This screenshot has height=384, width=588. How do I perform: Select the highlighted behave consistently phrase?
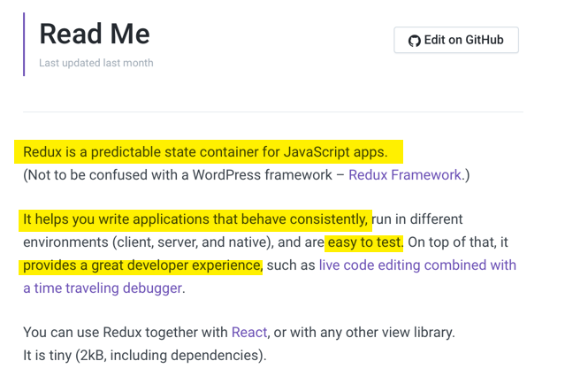click(195, 219)
